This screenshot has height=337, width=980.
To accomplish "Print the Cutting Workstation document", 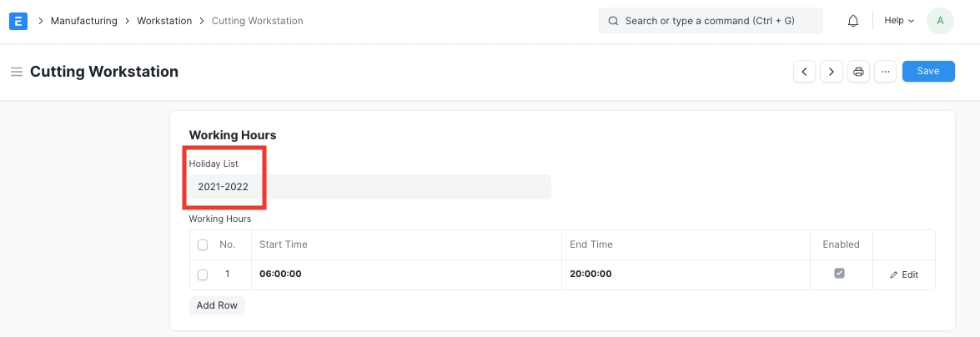I will tap(859, 72).
